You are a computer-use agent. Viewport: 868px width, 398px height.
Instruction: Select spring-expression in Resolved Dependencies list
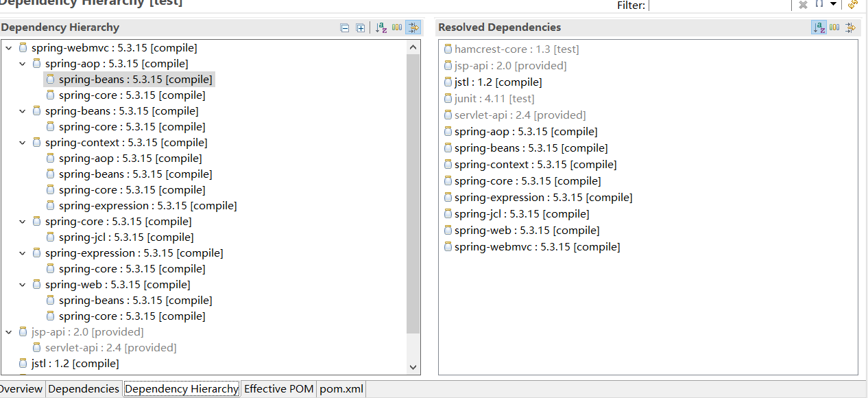(544, 198)
